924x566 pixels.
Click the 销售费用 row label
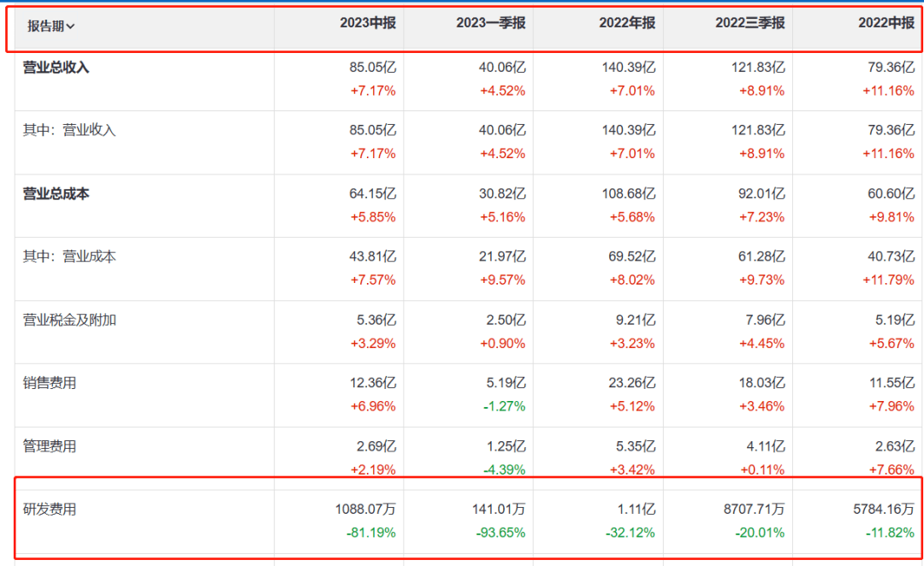pos(49,383)
